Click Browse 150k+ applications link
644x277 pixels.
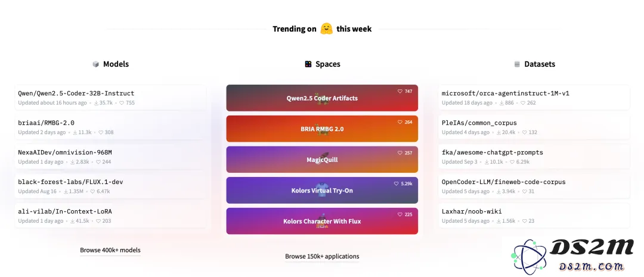pos(322,257)
